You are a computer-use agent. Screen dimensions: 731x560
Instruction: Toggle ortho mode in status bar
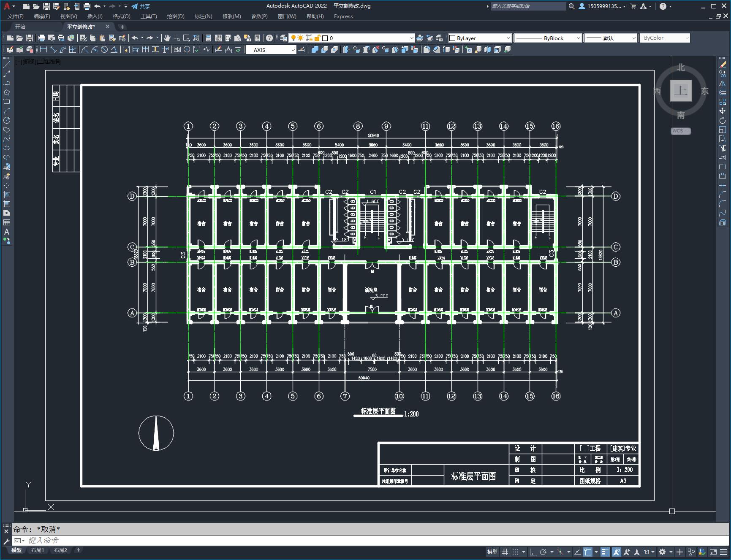click(533, 552)
